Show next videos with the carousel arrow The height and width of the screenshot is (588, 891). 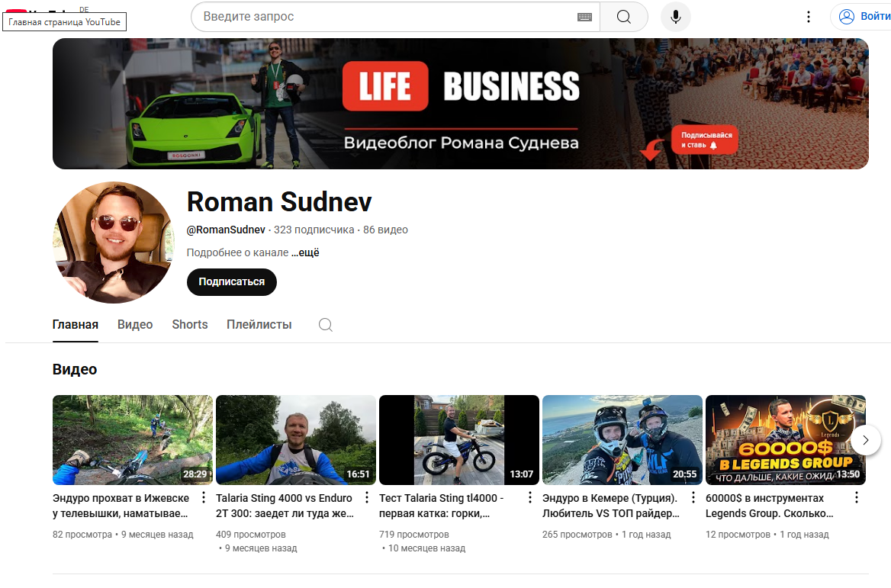(x=865, y=440)
